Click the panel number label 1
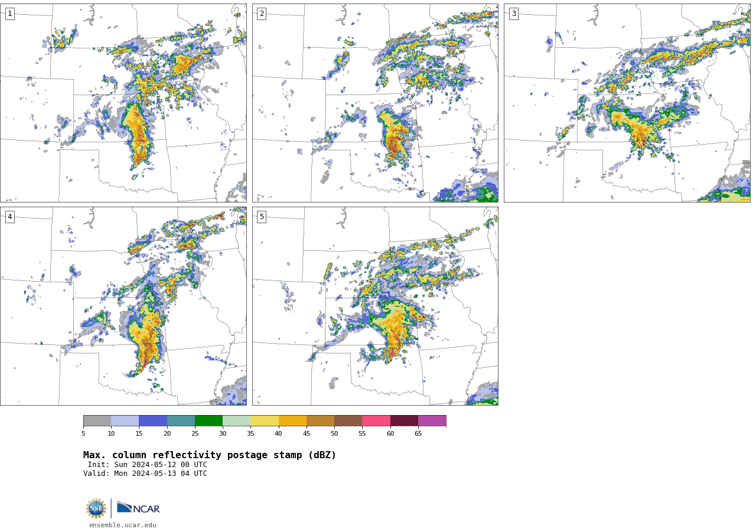This screenshot has width=756, height=532. click(9, 14)
